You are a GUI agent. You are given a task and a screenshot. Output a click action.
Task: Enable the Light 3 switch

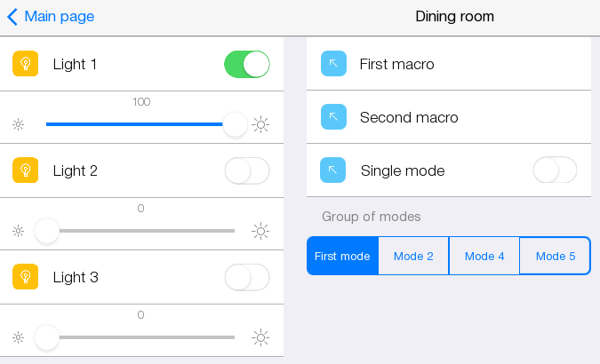click(247, 277)
